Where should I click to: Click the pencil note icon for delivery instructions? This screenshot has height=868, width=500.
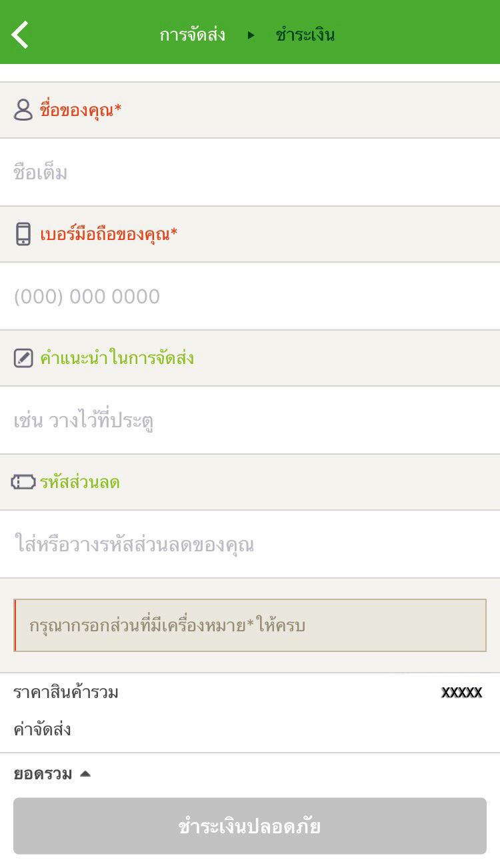[23, 358]
